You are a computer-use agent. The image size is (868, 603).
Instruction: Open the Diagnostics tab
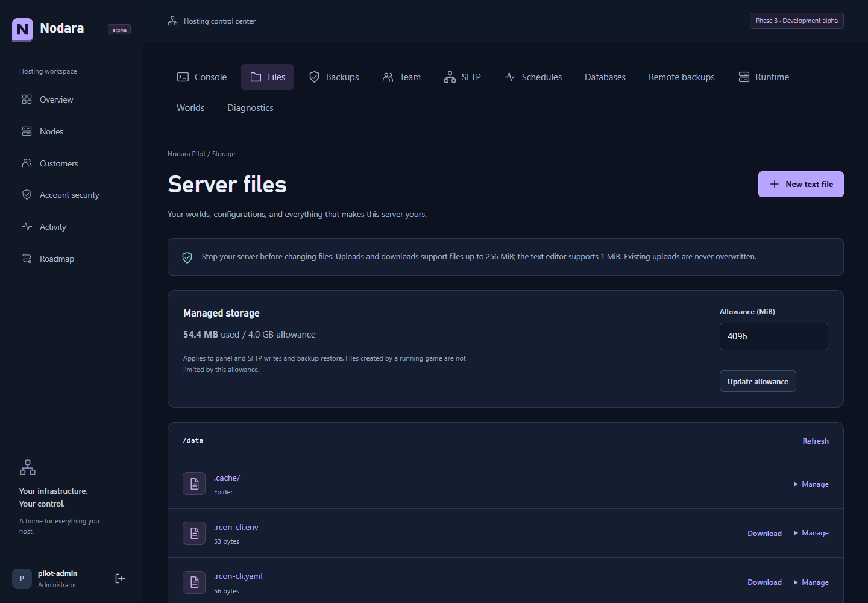tap(250, 108)
